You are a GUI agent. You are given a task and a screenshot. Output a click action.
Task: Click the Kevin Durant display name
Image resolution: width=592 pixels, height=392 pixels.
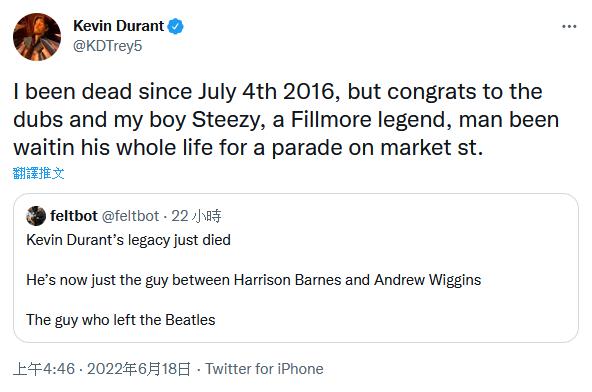[119, 26]
